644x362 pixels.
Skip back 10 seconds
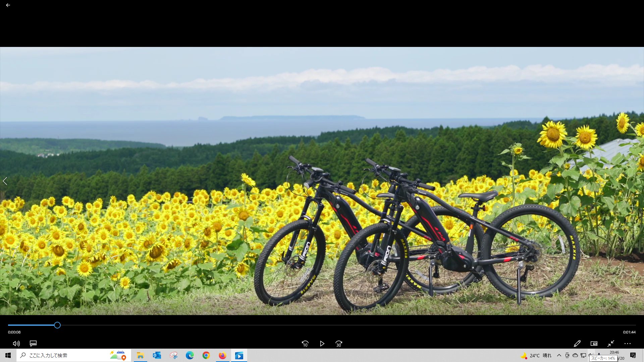tap(305, 344)
